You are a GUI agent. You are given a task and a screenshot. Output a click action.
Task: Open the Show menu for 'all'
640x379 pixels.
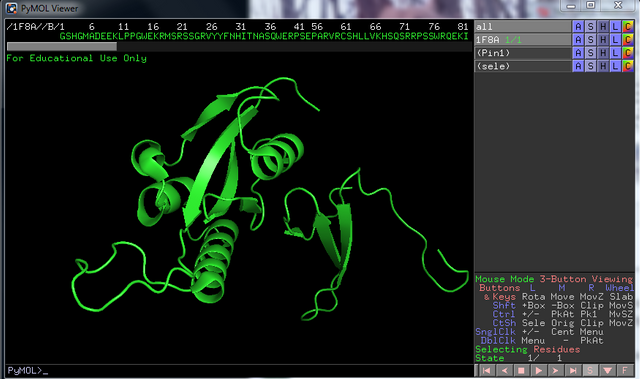point(590,27)
